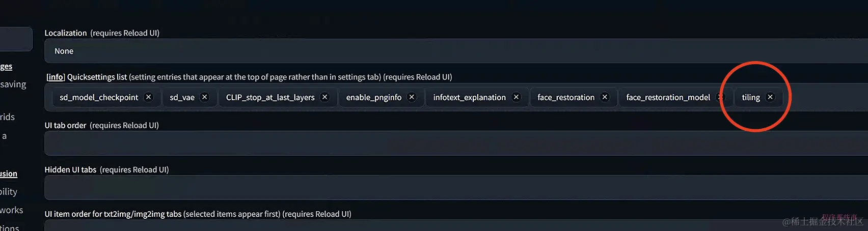Screen dimensions: 868x231
Task: Remove sd_model_checkpoint from Quicksettings list
Action: 148,97
